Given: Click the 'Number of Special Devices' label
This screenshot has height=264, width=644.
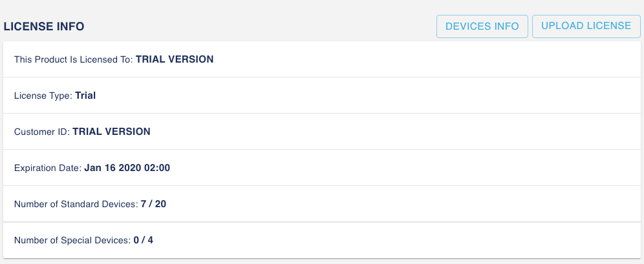Looking at the screenshot, I should pos(72,240).
